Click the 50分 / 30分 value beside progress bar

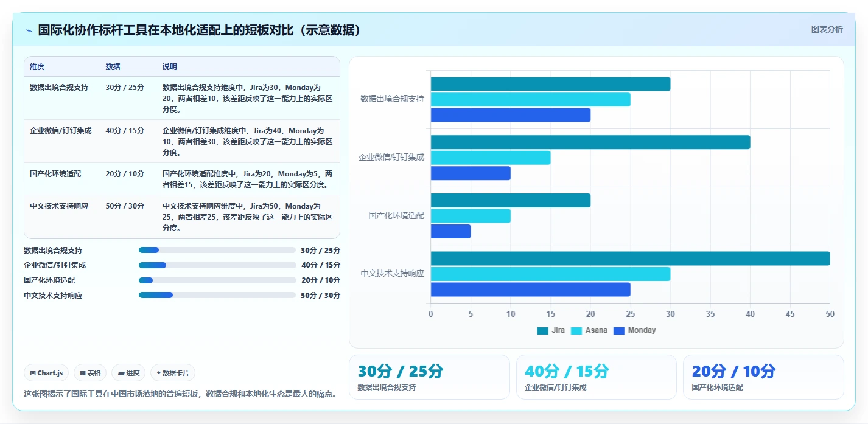[321, 296]
